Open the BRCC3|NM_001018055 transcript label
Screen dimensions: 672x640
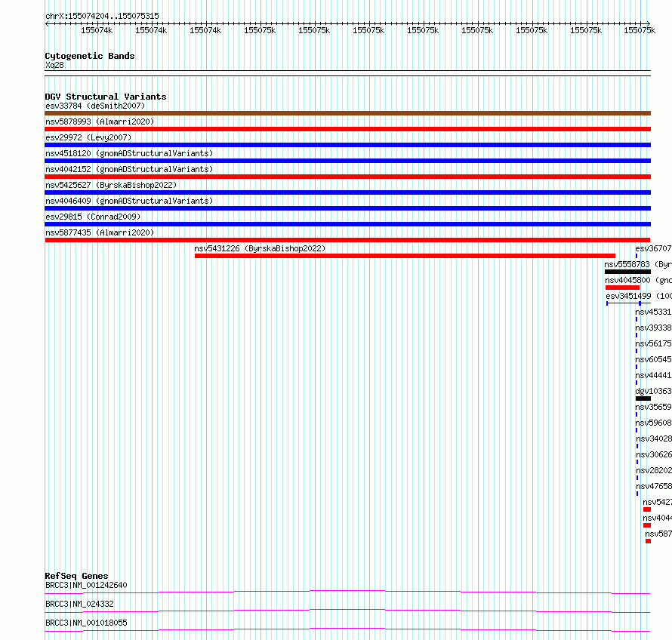point(86,623)
